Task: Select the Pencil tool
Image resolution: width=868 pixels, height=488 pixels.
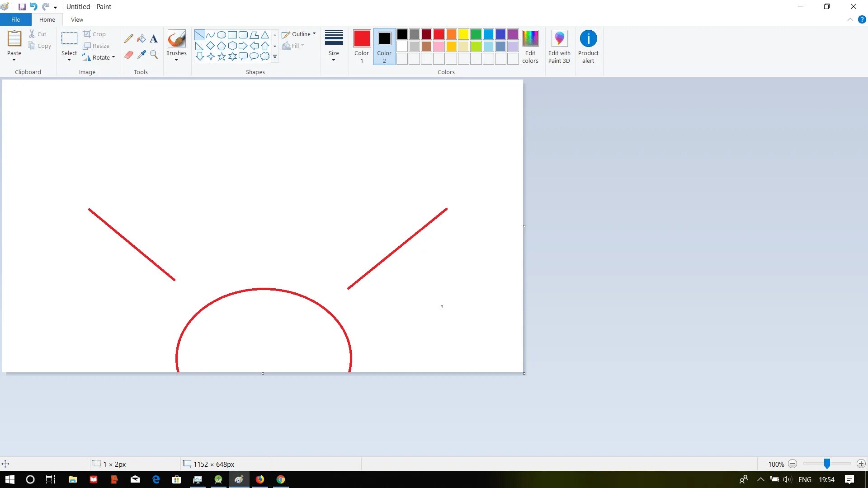Action: click(x=129, y=38)
